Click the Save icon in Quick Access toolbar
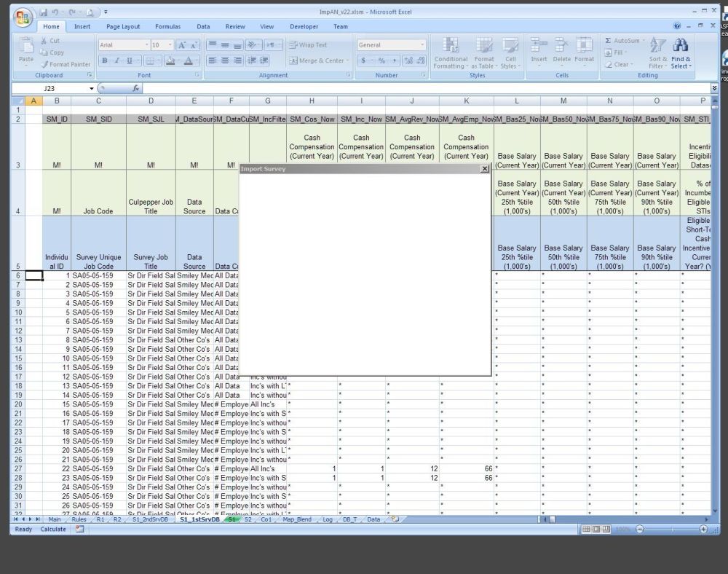This screenshot has width=728, height=574. tap(44, 12)
